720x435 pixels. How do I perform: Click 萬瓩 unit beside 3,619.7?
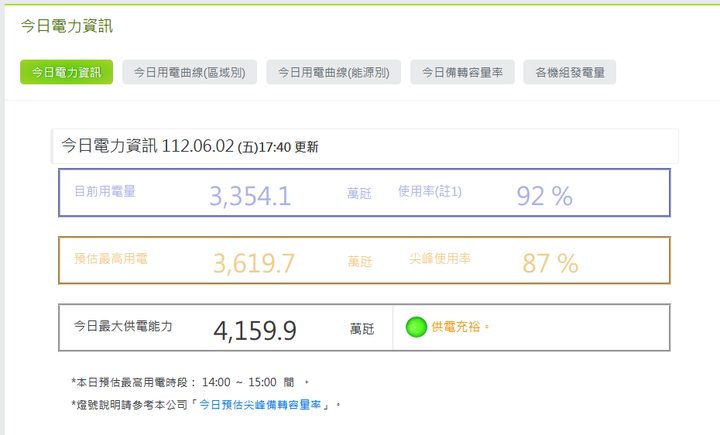click(x=360, y=261)
